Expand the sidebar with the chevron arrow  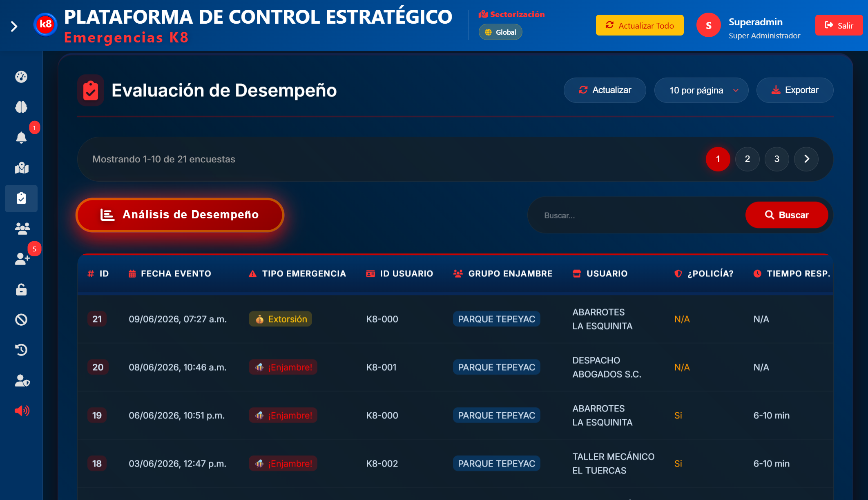(x=14, y=27)
